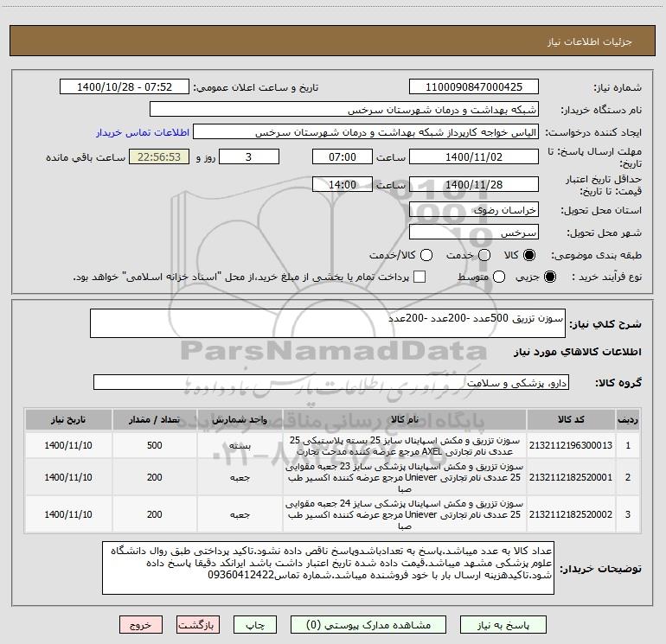This screenshot has width=666, height=644.
Task: Click the general need description textbox
Action: coord(328,323)
